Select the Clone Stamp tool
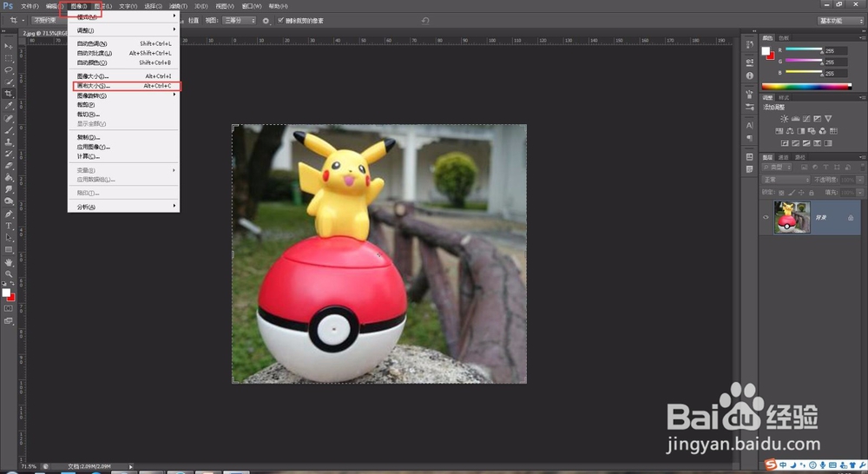Screen dimensions: 868x474 coord(9,142)
